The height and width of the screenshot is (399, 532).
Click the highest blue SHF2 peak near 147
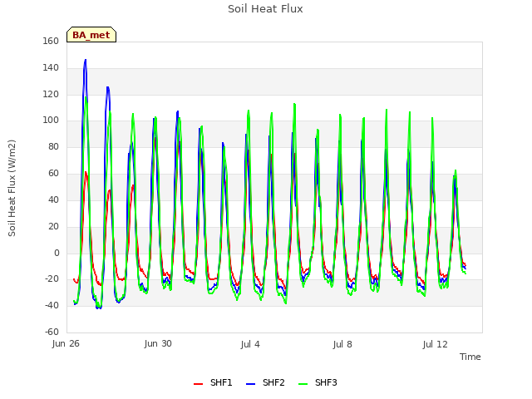click(x=85, y=60)
